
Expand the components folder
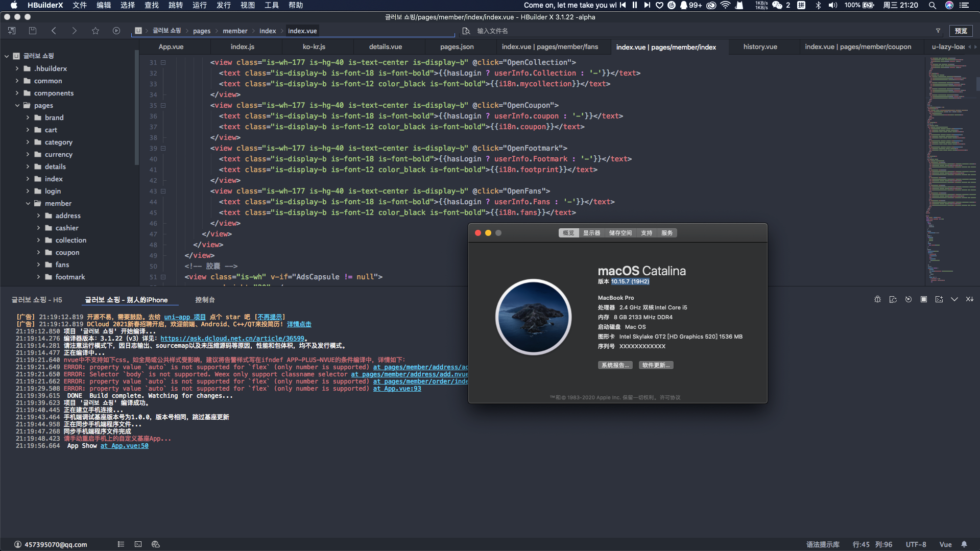pyautogui.click(x=17, y=93)
